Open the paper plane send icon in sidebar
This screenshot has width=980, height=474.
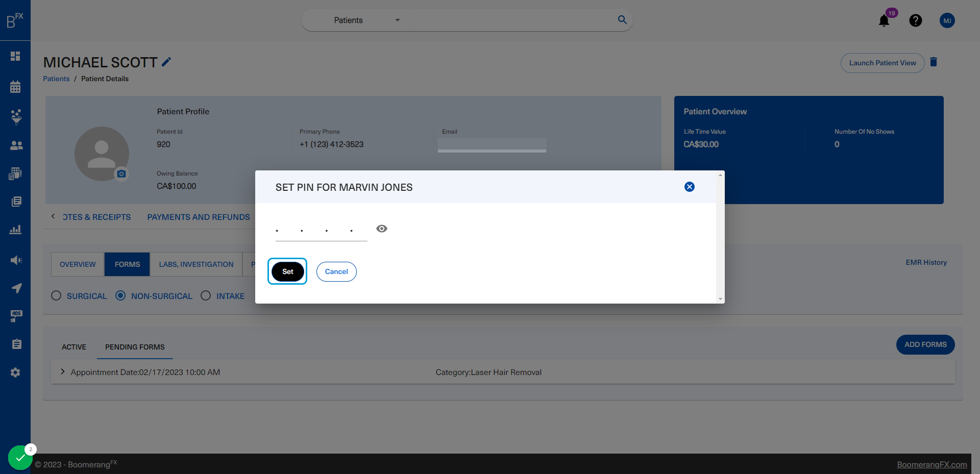click(x=16, y=288)
